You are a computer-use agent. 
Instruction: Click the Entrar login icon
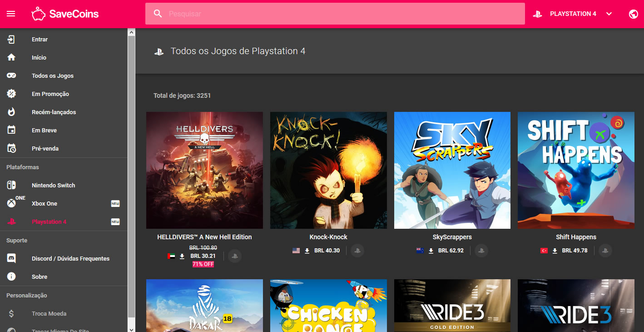coord(11,39)
